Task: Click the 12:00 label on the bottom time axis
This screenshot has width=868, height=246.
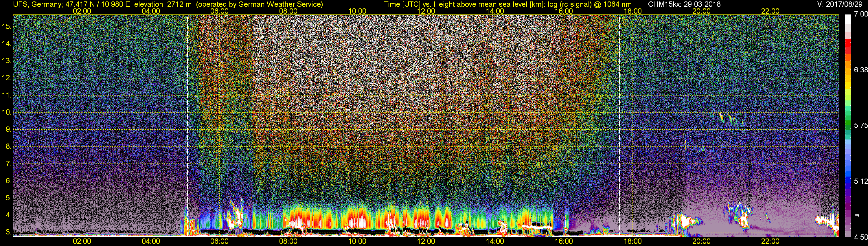Action: pyautogui.click(x=426, y=242)
